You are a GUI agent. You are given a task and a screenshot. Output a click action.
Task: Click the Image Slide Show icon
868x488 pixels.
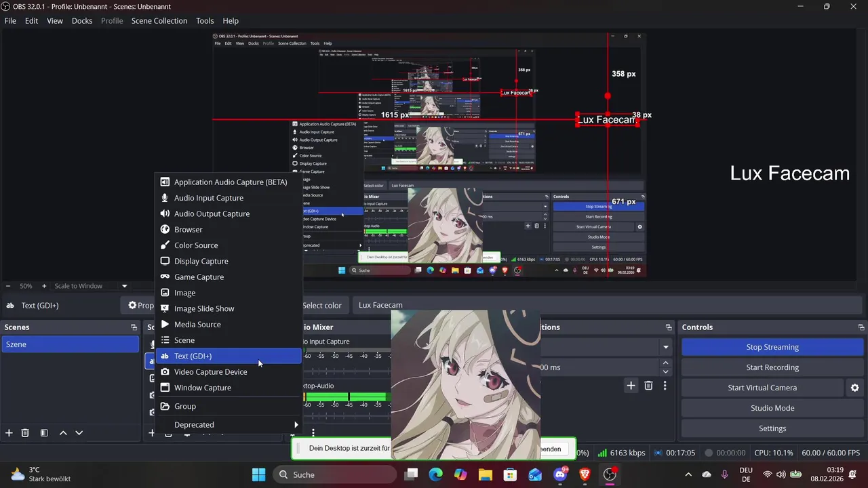165,308
